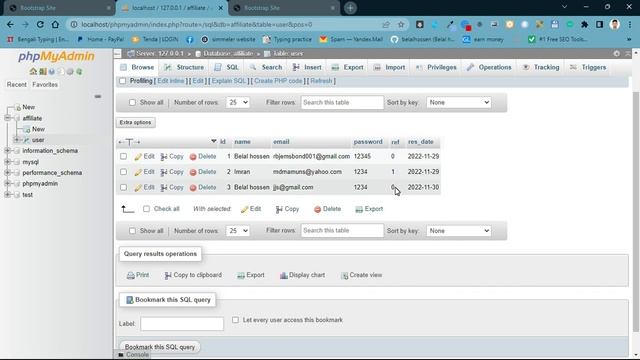Viewport: 640px width, 360px height.
Task: Open the SQL tab
Action: tap(227, 67)
